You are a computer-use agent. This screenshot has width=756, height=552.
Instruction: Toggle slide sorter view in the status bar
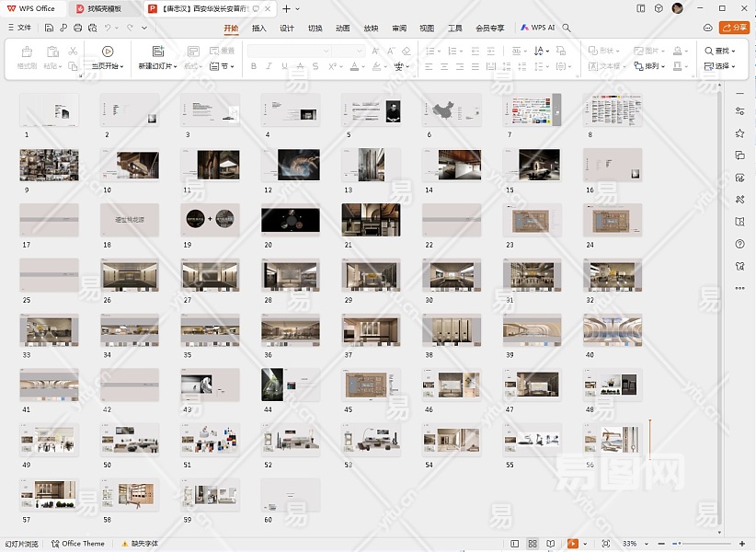coord(533,544)
